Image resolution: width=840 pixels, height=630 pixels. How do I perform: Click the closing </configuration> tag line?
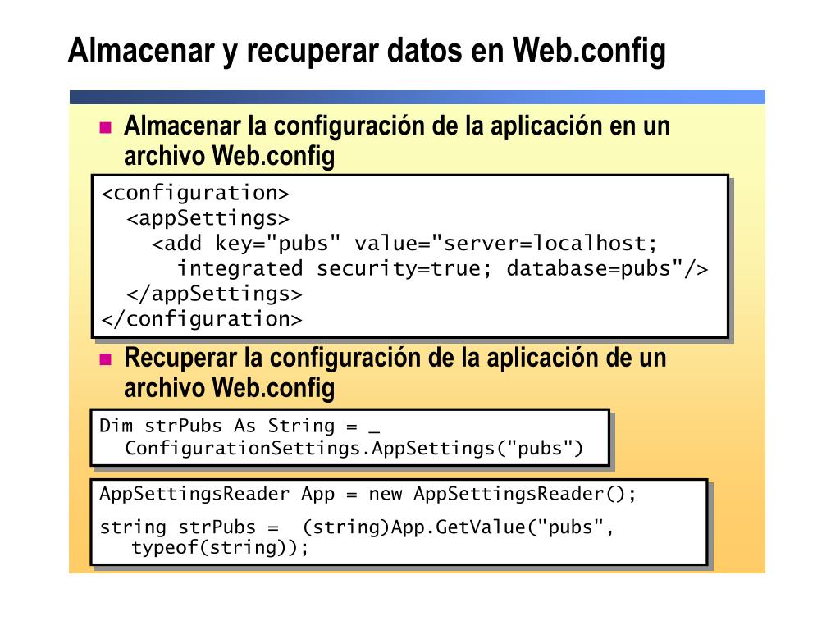[202, 319]
